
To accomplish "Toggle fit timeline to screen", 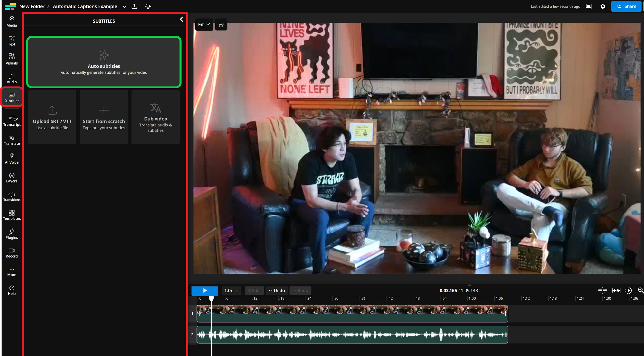I will click(x=616, y=290).
